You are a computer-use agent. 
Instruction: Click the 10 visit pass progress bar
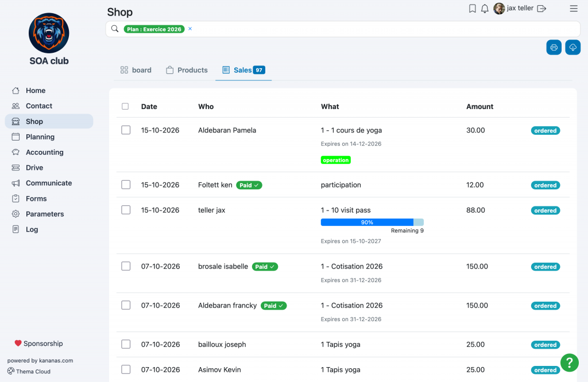tap(372, 223)
